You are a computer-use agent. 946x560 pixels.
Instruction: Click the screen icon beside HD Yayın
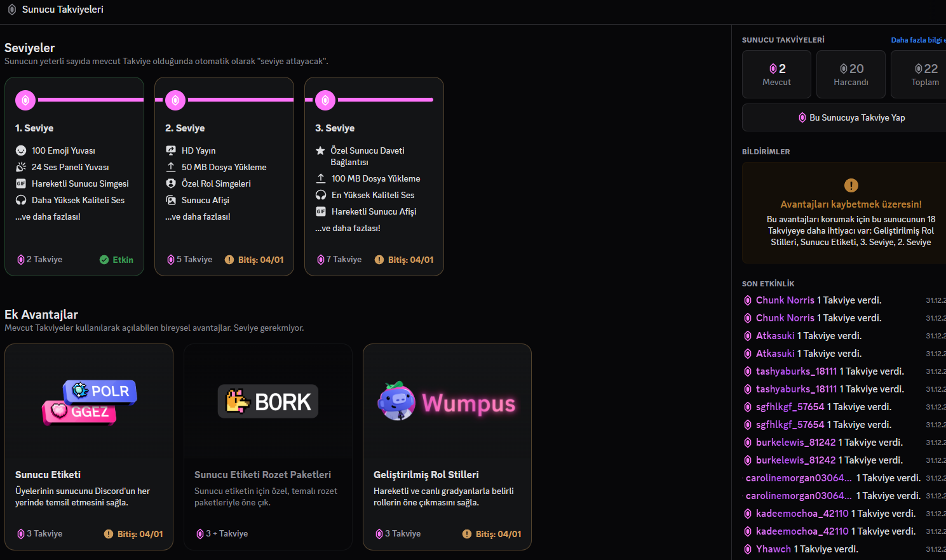(171, 150)
